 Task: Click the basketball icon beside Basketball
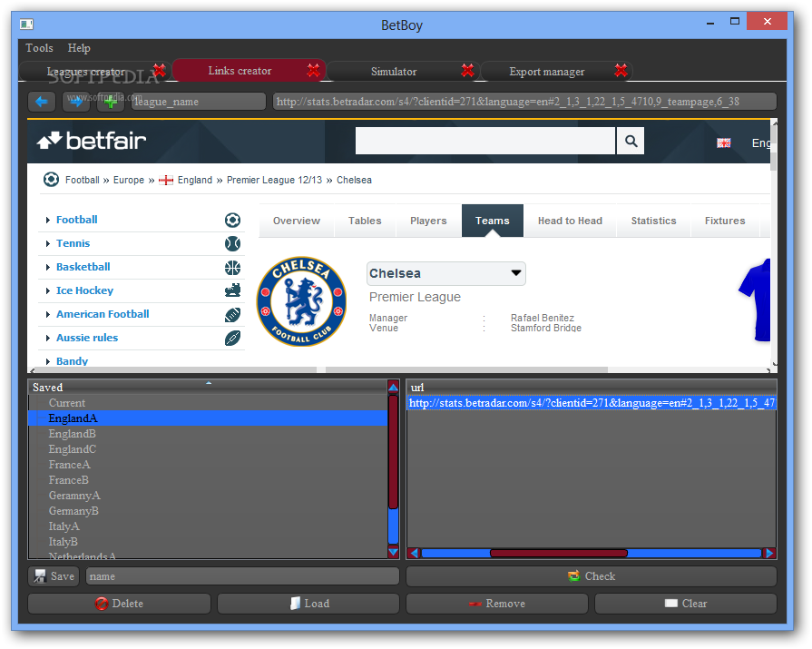click(232, 267)
